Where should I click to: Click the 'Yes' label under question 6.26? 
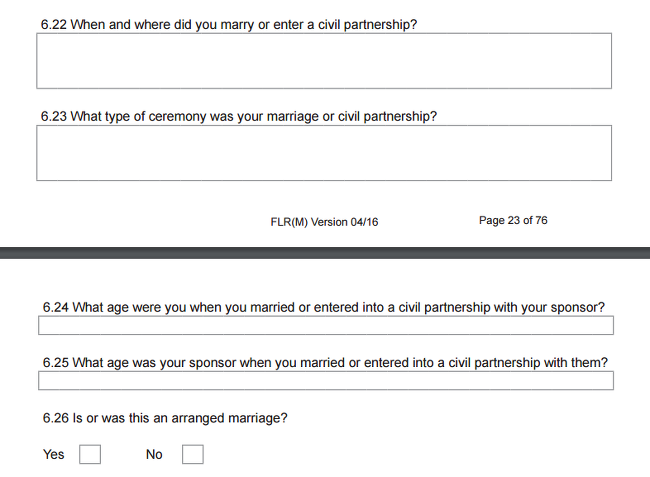click(x=53, y=454)
